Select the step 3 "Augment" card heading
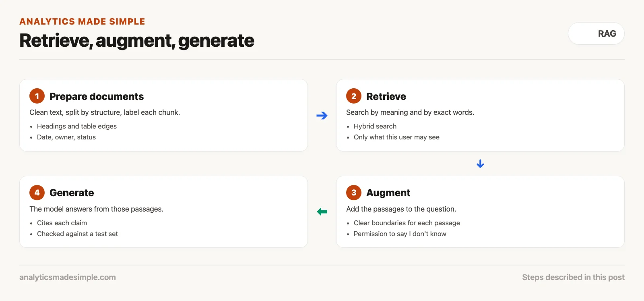The image size is (644, 301). [x=388, y=193]
